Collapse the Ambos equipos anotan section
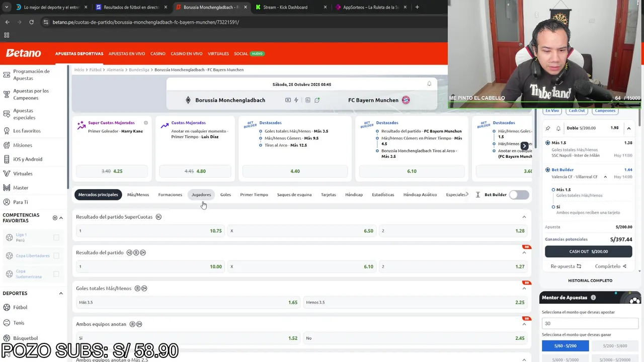This screenshot has width=644, height=362. (524, 324)
